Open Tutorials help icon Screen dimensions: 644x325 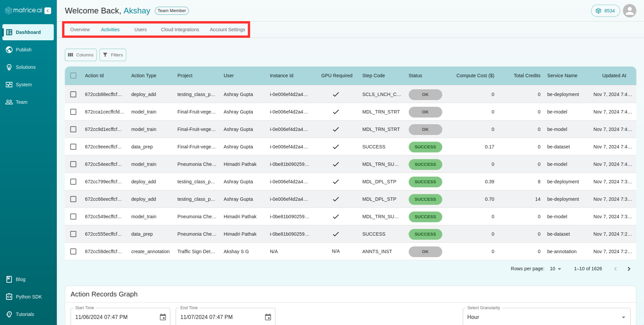(9, 314)
